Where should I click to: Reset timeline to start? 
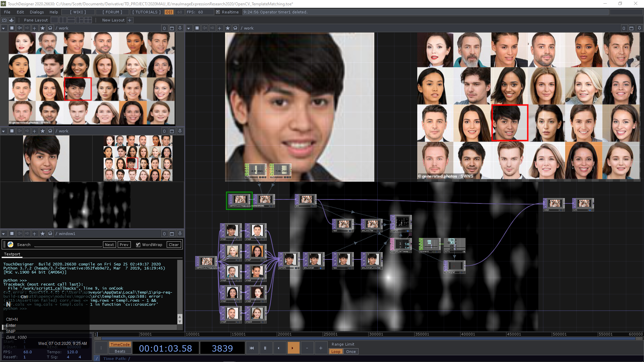coord(252,348)
